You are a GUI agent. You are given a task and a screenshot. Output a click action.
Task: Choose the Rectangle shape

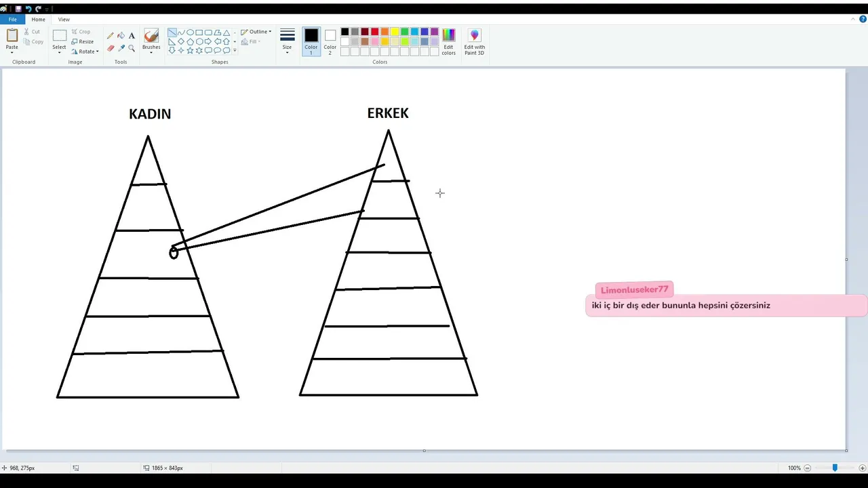coord(199,33)
